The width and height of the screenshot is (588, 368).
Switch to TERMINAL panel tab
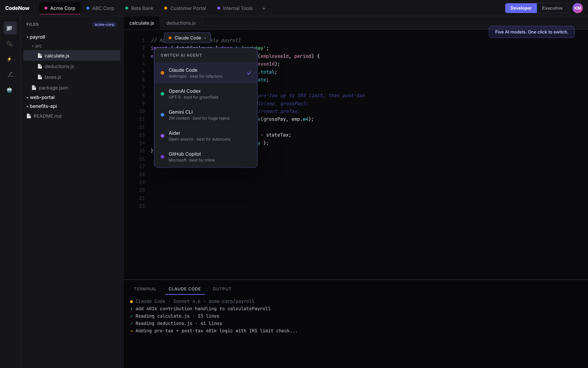(x=145, y=289)
